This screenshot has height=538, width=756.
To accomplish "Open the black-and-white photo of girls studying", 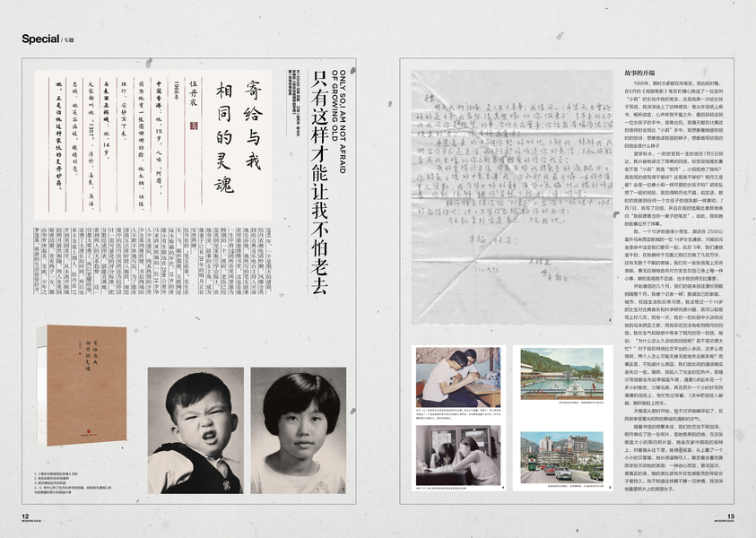I will (458, 456).
